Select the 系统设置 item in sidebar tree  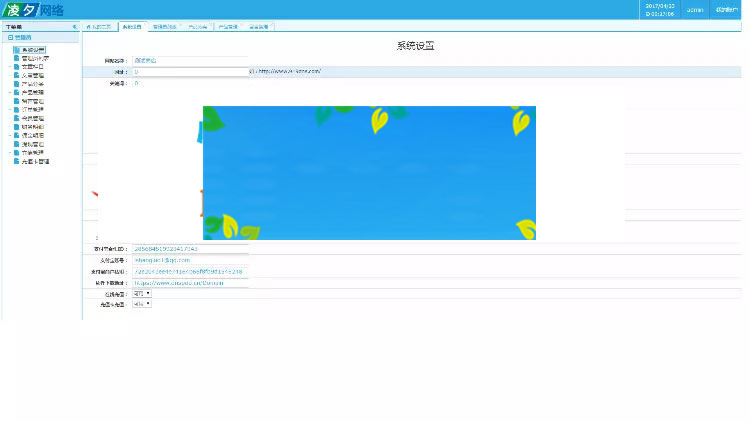33,49
